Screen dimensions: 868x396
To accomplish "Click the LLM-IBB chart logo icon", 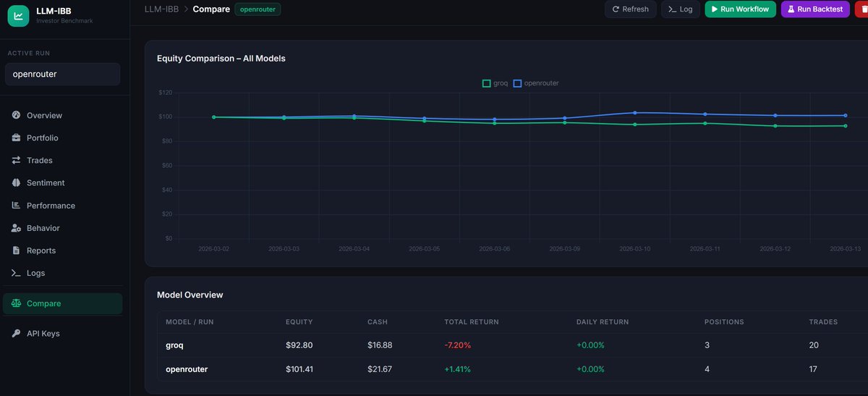I will [18, 15].
